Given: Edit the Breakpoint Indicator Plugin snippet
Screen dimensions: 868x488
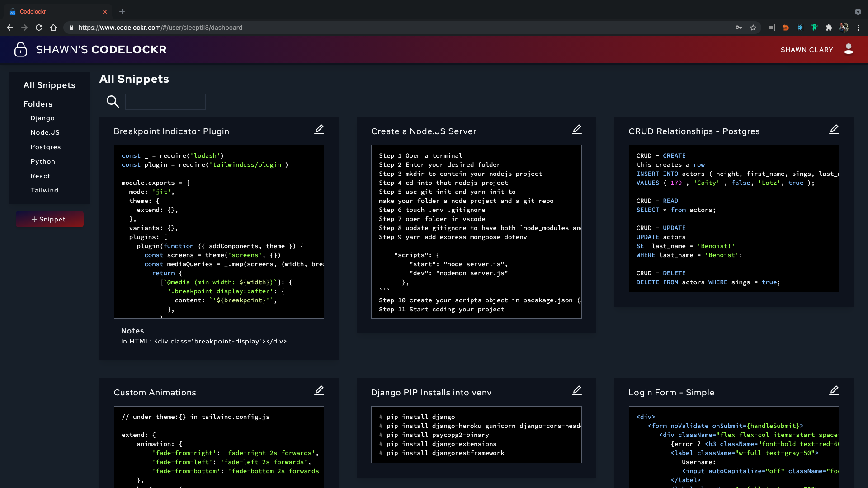Looking at the screenshot, I should [x=319, y=130].
